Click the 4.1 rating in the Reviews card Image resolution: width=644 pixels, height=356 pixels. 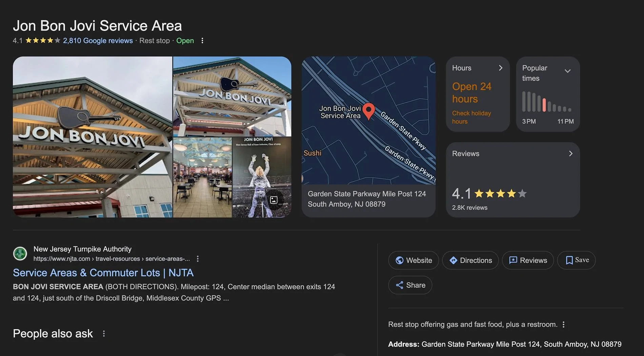click(x=461, y=194)
